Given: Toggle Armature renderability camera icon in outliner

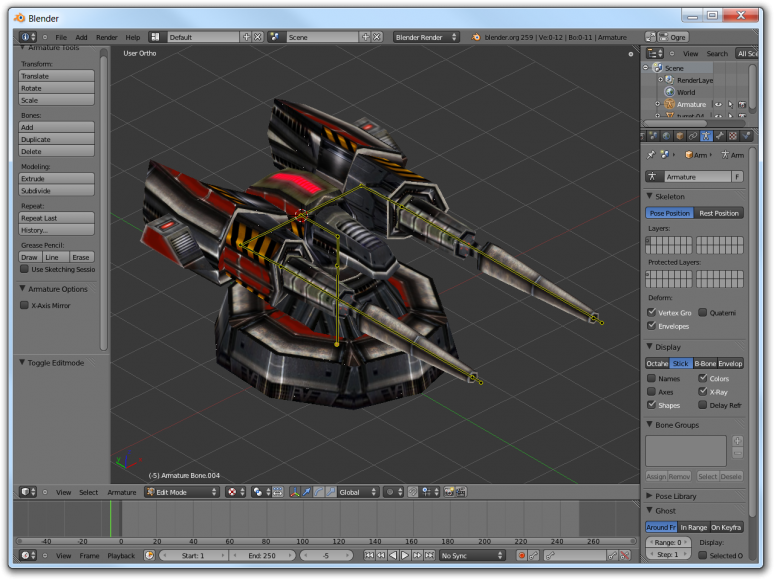Looking at the screenshot, I should tap(742, 104).
